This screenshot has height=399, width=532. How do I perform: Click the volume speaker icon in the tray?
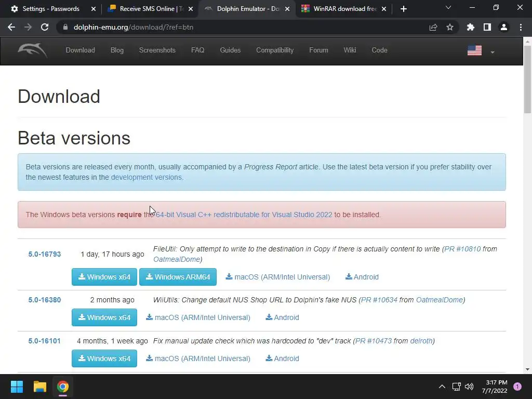point(469,387)
